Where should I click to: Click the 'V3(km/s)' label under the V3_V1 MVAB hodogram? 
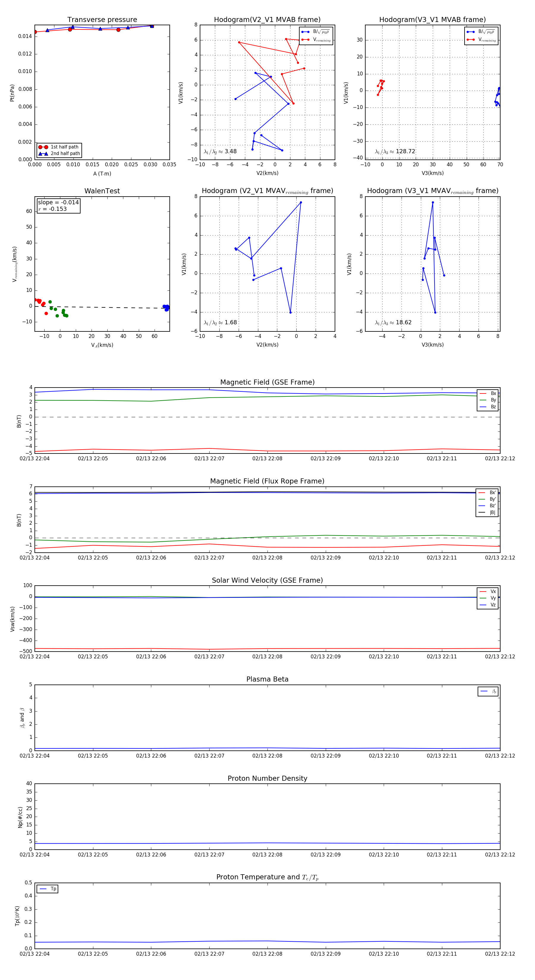432,173
